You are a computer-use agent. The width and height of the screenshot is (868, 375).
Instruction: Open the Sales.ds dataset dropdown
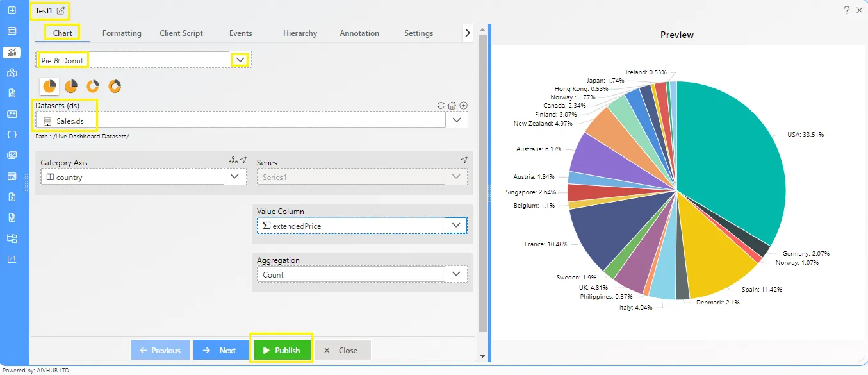point(457,120)
